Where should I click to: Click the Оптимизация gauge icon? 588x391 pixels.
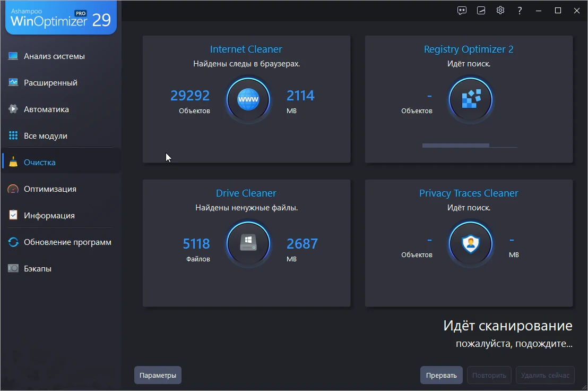pyautogui.click(x=13, y=189)
